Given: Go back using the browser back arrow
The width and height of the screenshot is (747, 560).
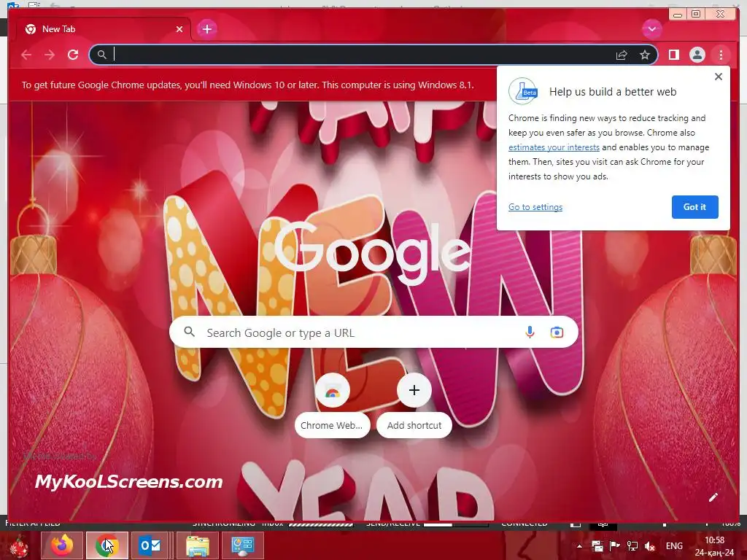Looking at the screenshot, I should (x=26, y=55).
